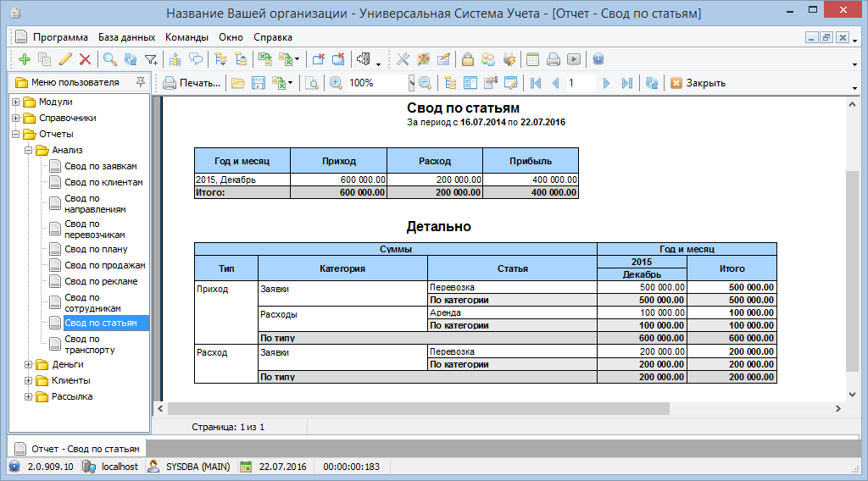Image resolution: width=868 pixels, height=481 pixels.
Task: Expand the Деньги folder
Action: (29, 365)
